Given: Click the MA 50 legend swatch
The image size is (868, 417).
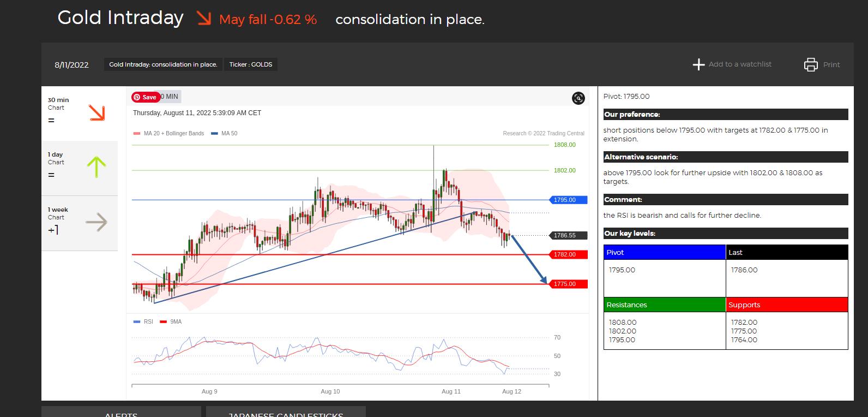Looking at the screenshot, I should (x=214, y=133).
